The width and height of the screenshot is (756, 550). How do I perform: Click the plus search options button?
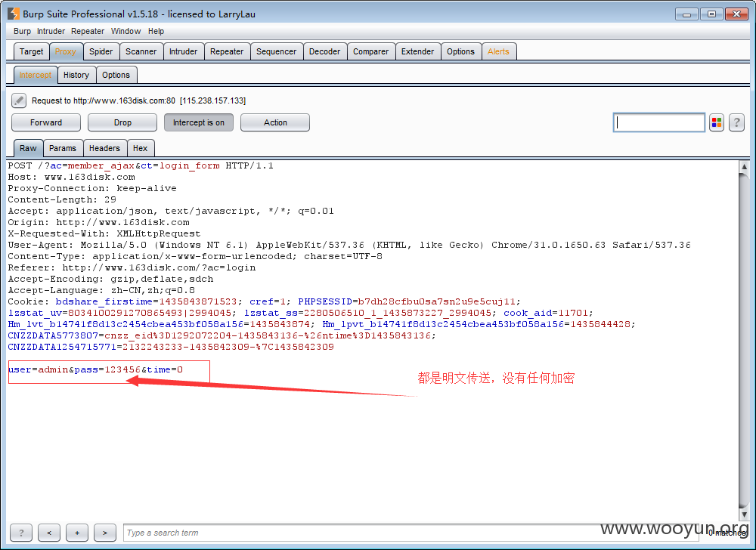pos(77,533)
